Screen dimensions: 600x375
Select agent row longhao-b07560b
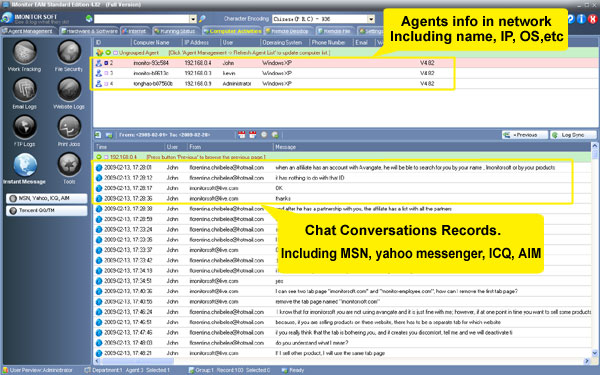click(x=346, y=83)
